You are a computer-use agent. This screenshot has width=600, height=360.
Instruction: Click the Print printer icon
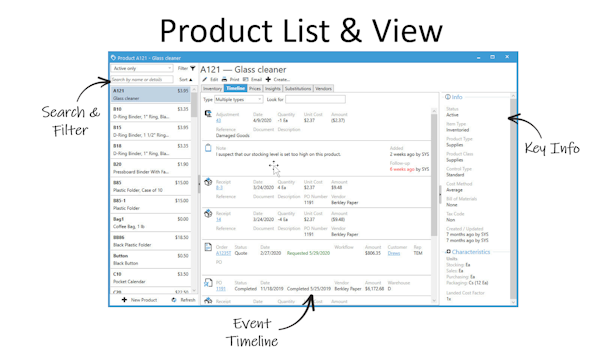(x=224, y=80)
